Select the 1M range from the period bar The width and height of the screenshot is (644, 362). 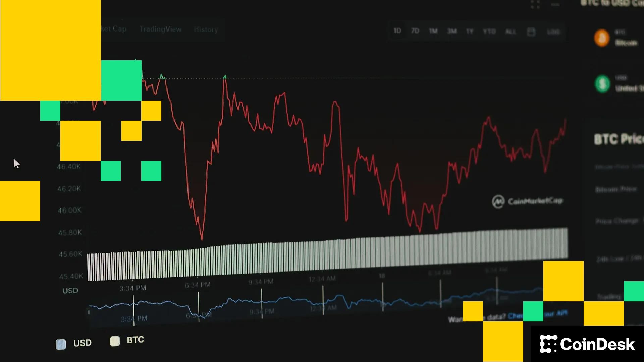[434, 31]
